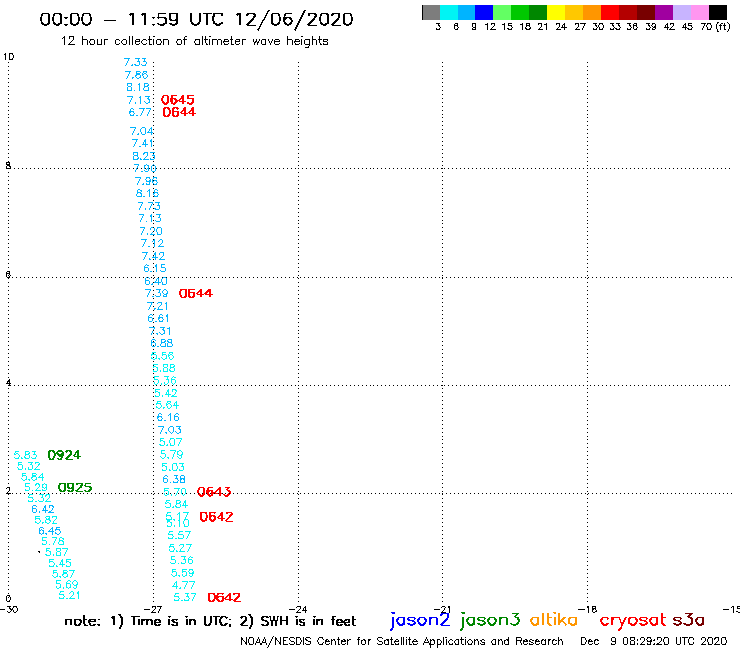Select the '70 (ft)' color scale label

tap(715, 27)
